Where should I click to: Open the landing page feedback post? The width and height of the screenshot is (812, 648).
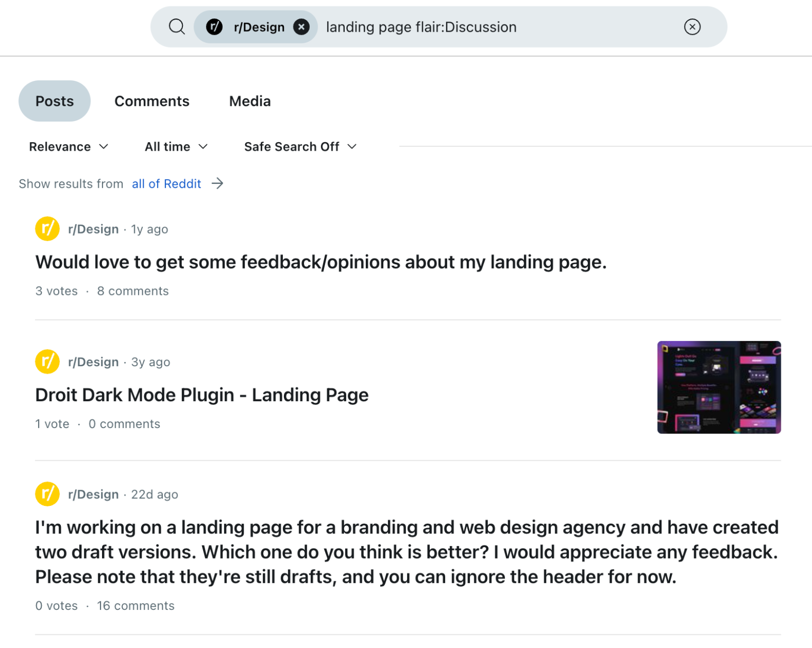[320, 262]
